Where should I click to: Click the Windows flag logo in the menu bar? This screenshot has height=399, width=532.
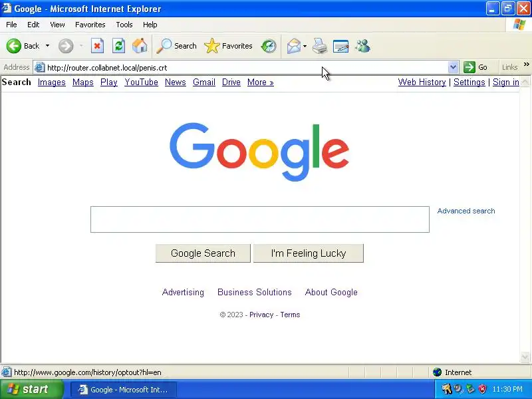click(519, 25)
